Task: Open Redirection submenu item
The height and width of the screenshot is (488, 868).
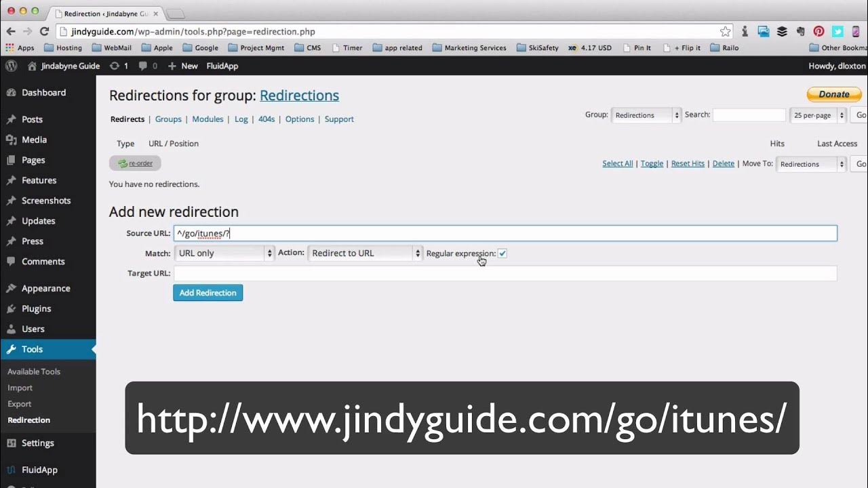Action: coord(29,420)
